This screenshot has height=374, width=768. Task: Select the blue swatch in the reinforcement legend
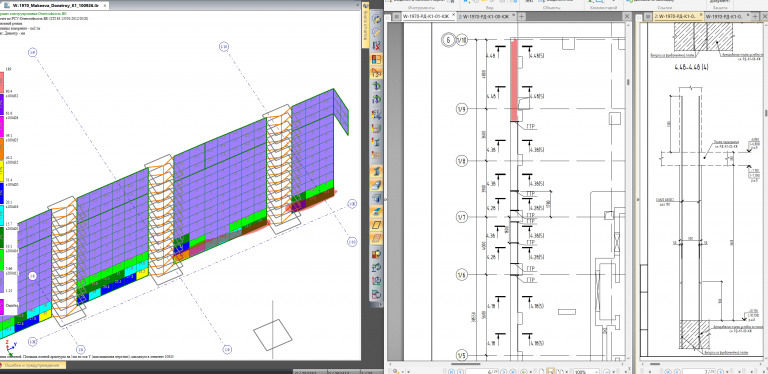pos(2,192)
